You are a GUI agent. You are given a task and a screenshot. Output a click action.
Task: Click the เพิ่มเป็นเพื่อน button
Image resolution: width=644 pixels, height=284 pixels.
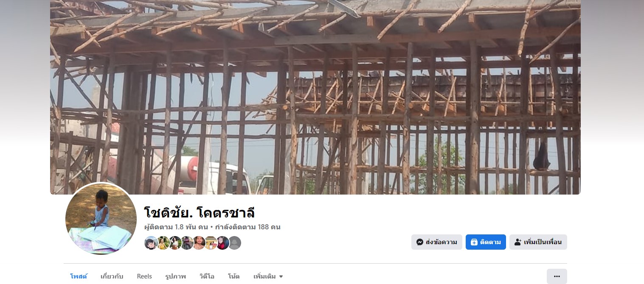coord(538,242)
